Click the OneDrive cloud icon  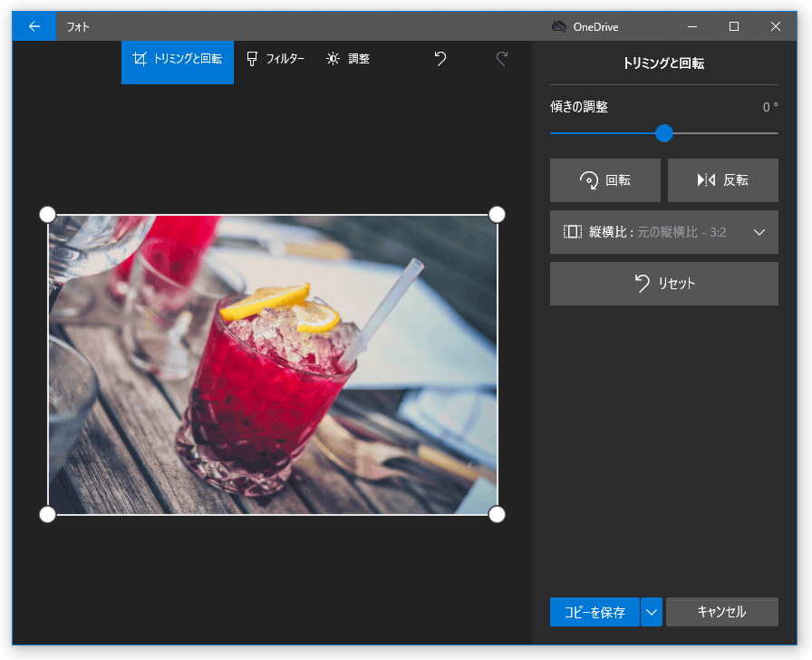coord(559,27)
